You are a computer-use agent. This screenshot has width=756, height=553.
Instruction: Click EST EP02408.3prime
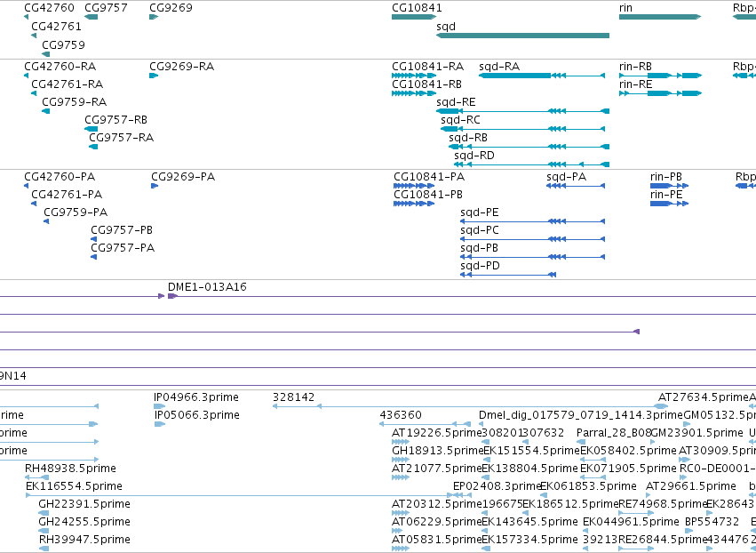tap(497, 486)
